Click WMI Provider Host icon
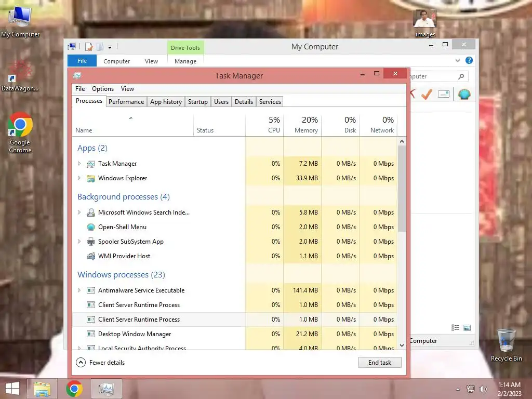Screen dimensions: 532x399 point(90,256)
